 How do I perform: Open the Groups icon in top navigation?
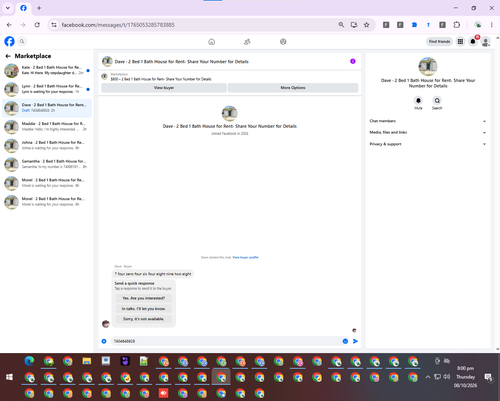(x=283, y=42)
